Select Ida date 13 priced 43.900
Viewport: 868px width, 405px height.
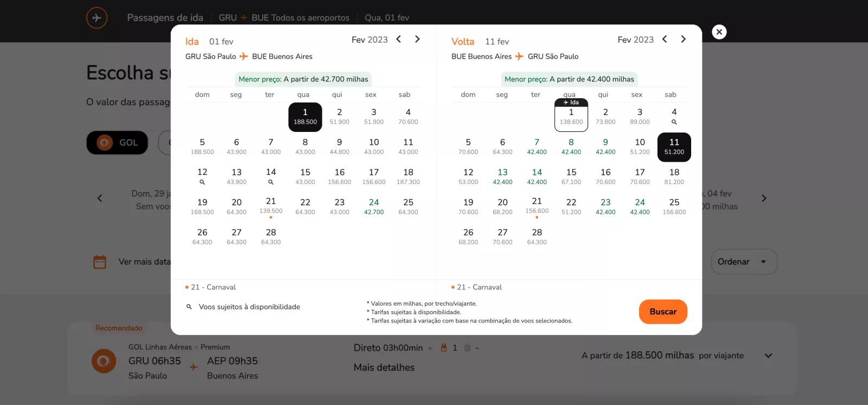(x=237, y=176)
